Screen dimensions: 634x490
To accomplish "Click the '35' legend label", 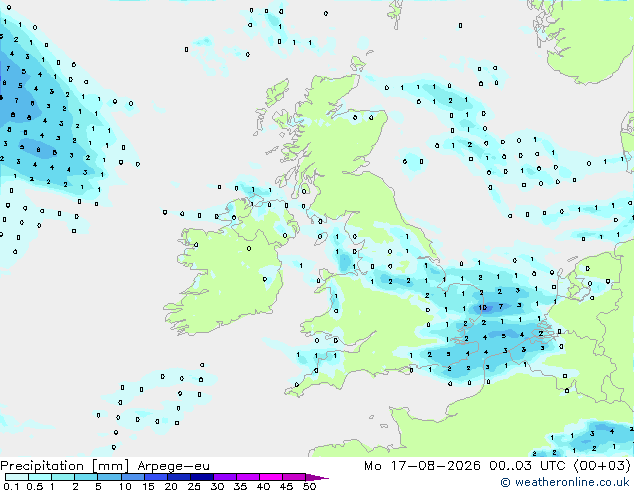I will pos(240,486).
